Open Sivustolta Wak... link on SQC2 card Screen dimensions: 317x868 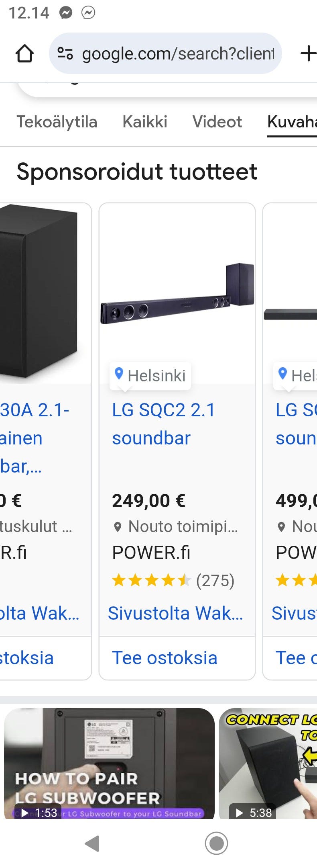(175, 613)
